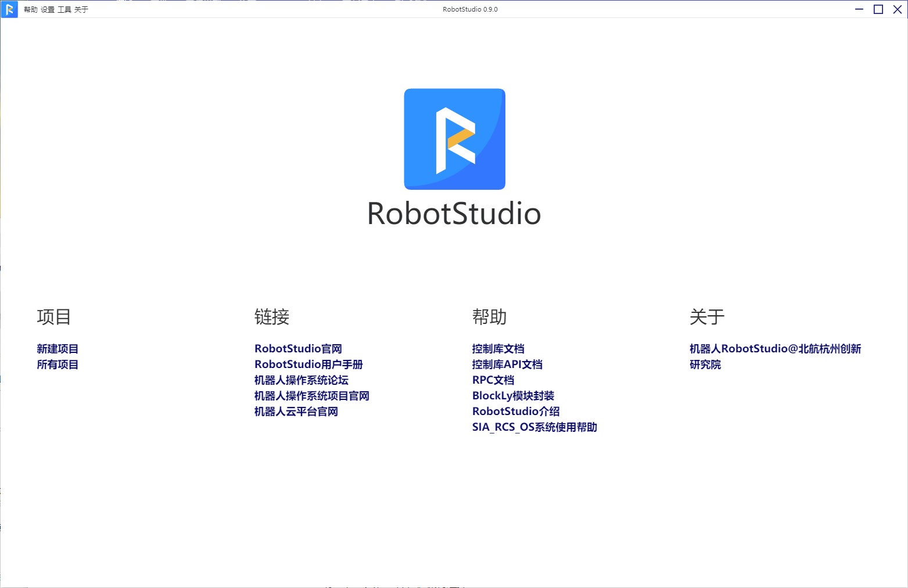This screenshot has height=588, width=908.
Task: Open BlockLy模块封装 help link
Action: click(513, 396)
